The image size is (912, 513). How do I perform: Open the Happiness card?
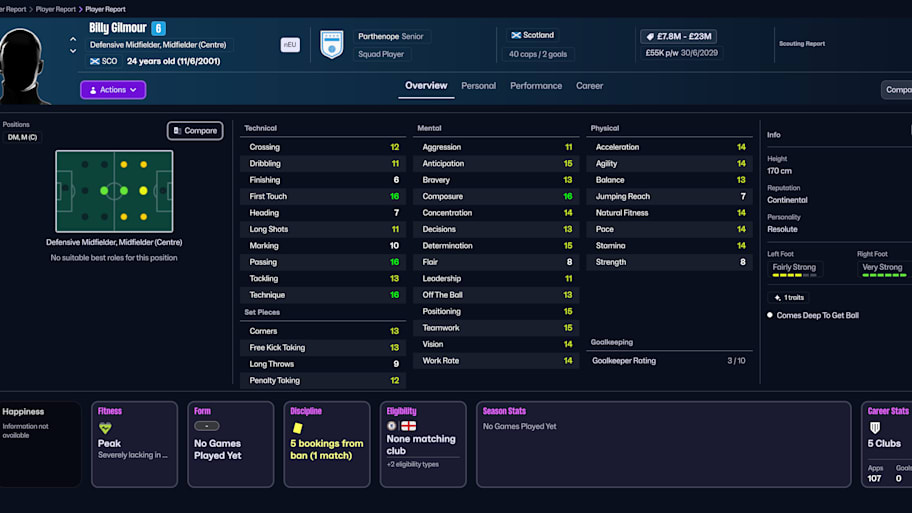(40, 444)
